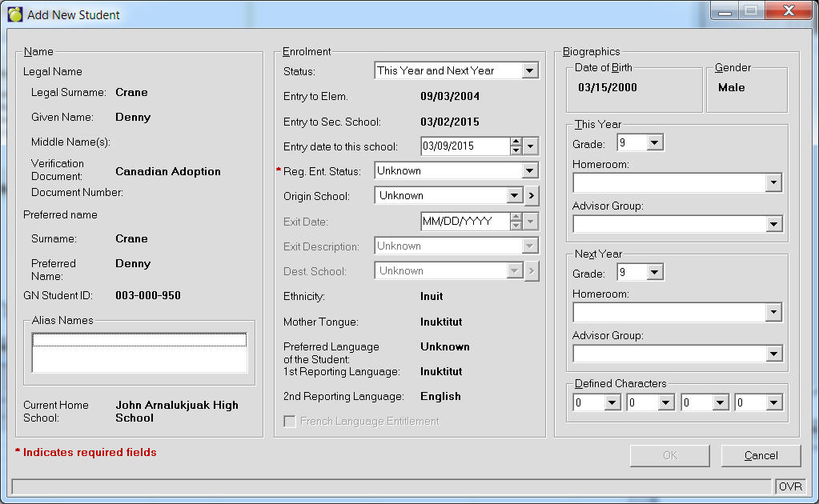Click the Cancel button
The height and width of the screenshot is (504, 819).
click(761, 455)
